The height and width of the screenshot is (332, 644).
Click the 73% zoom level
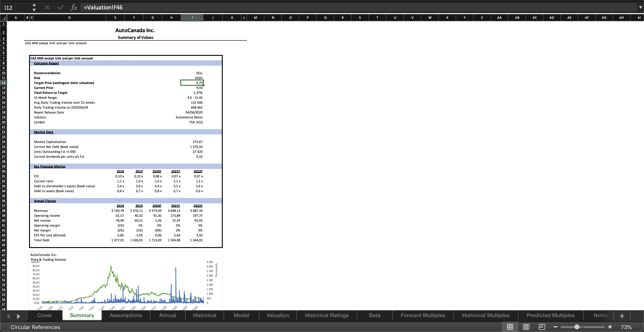coord(626,327)
